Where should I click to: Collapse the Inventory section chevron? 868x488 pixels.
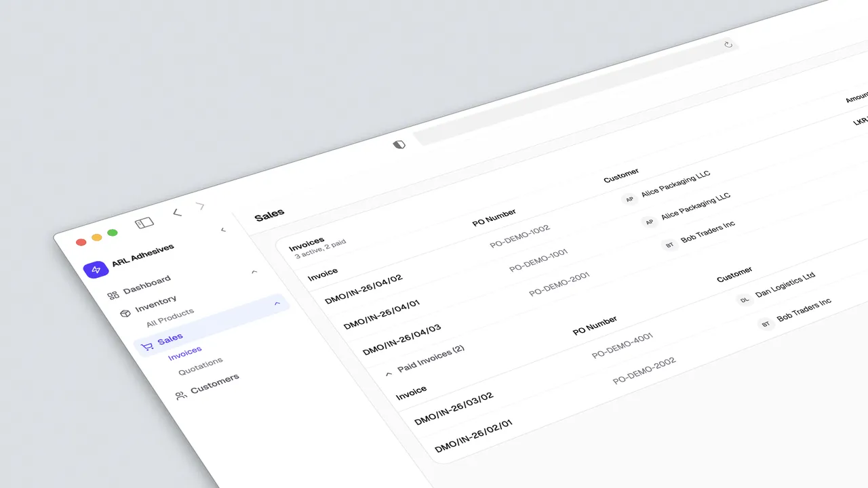(x=254, y=272)
